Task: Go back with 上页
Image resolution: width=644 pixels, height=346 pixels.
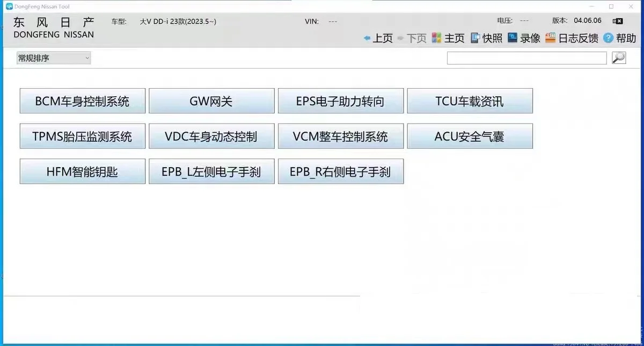Action: (383, 38)
